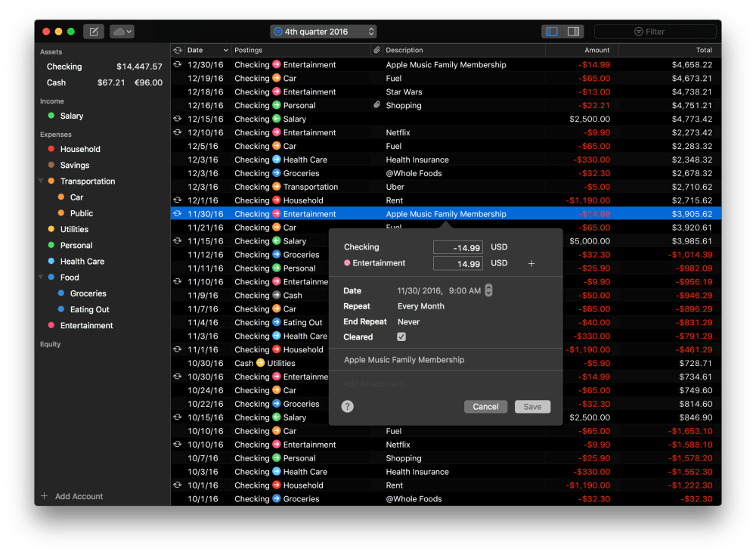Click the paperclip attachment column header
This screenshot has width=756, height=555.
(376, 51)
